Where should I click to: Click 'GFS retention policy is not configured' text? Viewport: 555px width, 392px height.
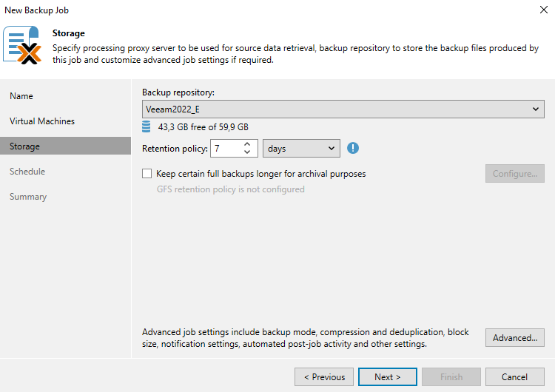tap(230, 189)
